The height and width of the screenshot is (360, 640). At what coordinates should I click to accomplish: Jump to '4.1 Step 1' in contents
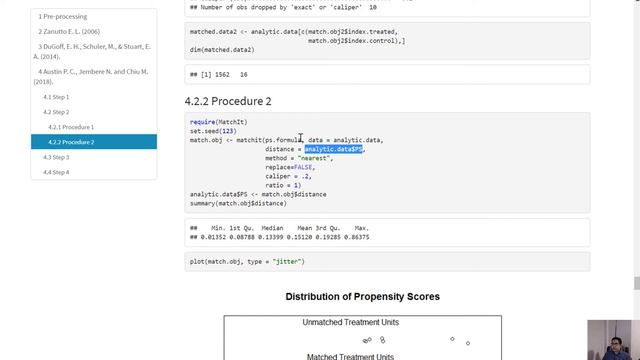point(56,97)
